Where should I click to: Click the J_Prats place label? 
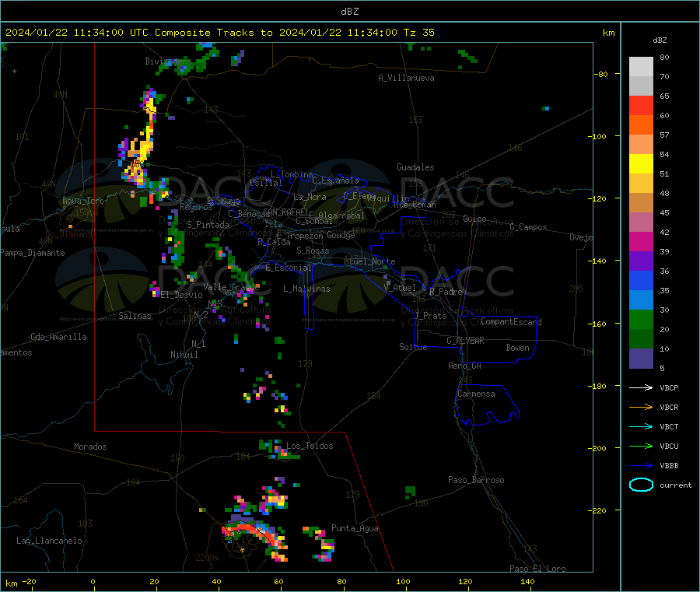[x=430, y=316]
